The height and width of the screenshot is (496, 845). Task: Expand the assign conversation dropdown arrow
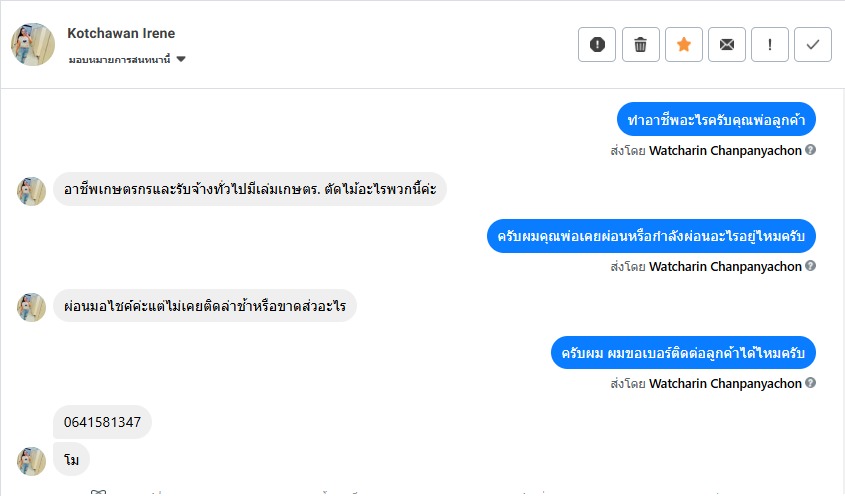tap(181, 60)
